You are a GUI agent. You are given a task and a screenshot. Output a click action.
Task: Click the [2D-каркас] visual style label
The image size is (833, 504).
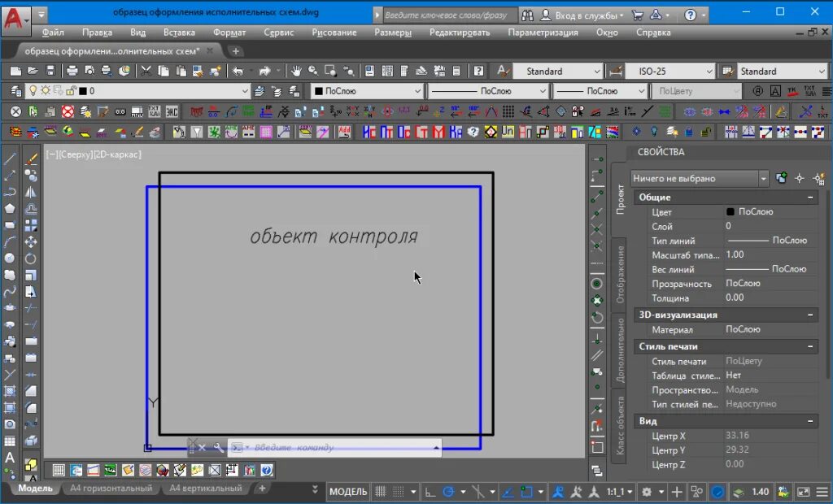pos(119,154)
